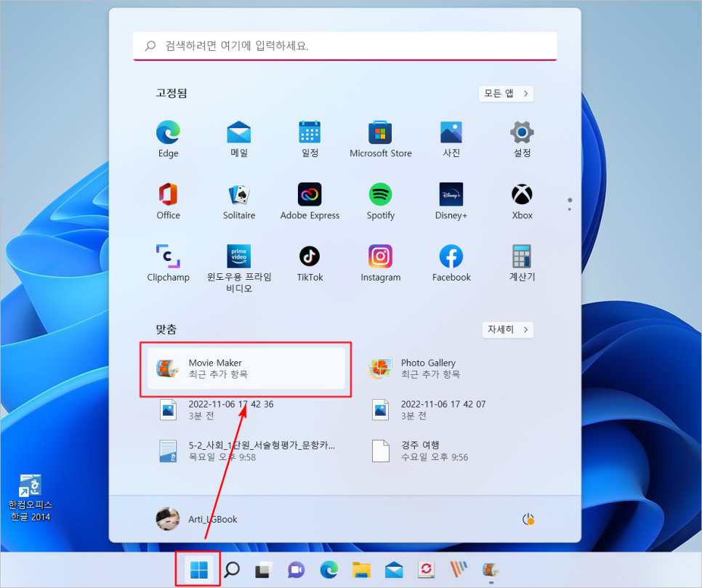Open the taskbar Search magnifier
Screen dimensions: 702x588
tap(232, 570)
